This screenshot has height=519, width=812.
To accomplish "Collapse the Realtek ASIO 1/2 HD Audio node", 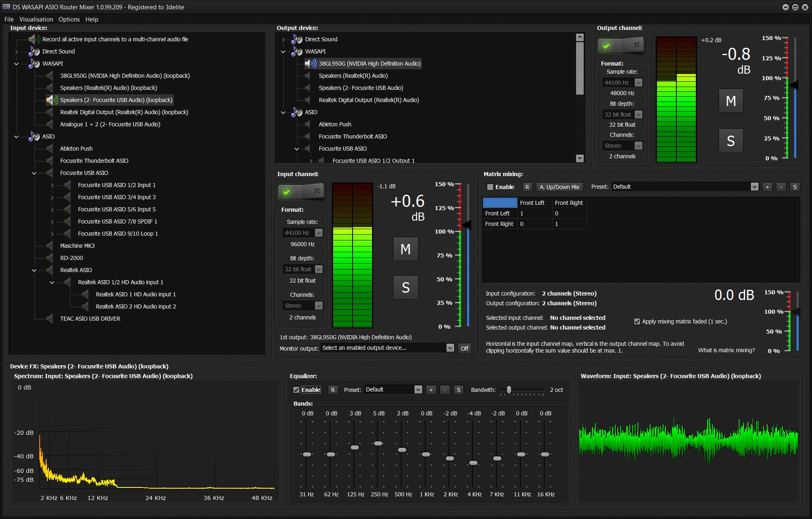I will [x=52, y=282].
